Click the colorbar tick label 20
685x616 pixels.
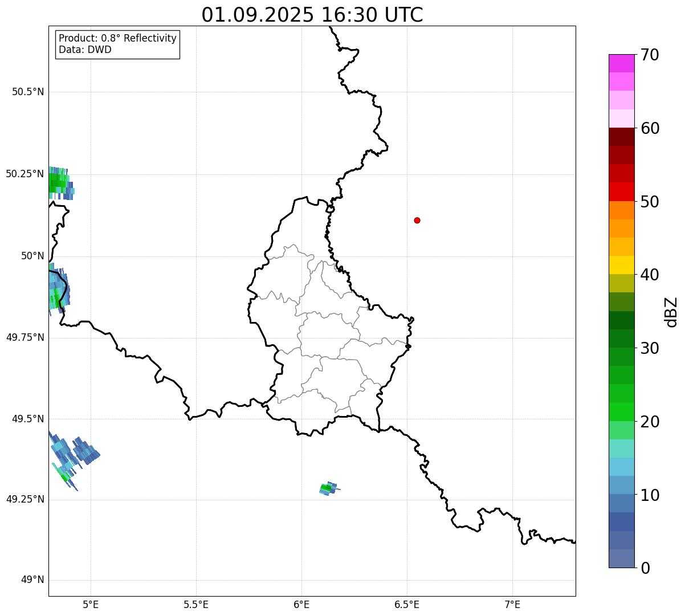(650, 422)
